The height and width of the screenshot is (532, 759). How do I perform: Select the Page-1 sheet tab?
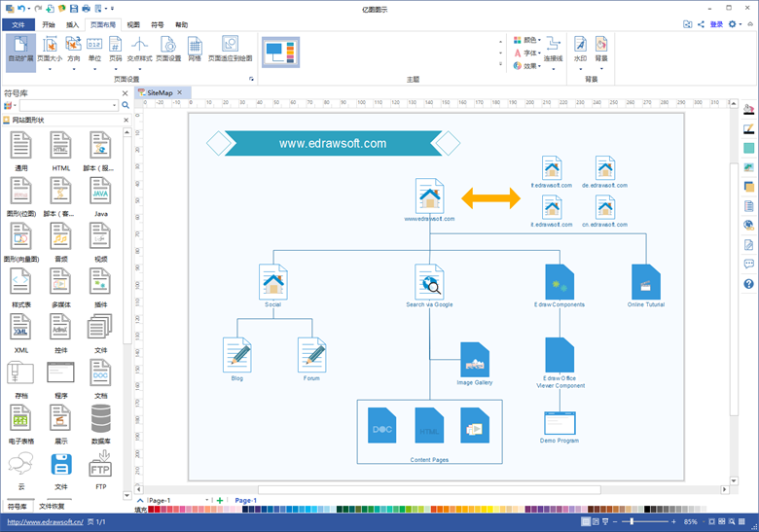tap(246, 501)
